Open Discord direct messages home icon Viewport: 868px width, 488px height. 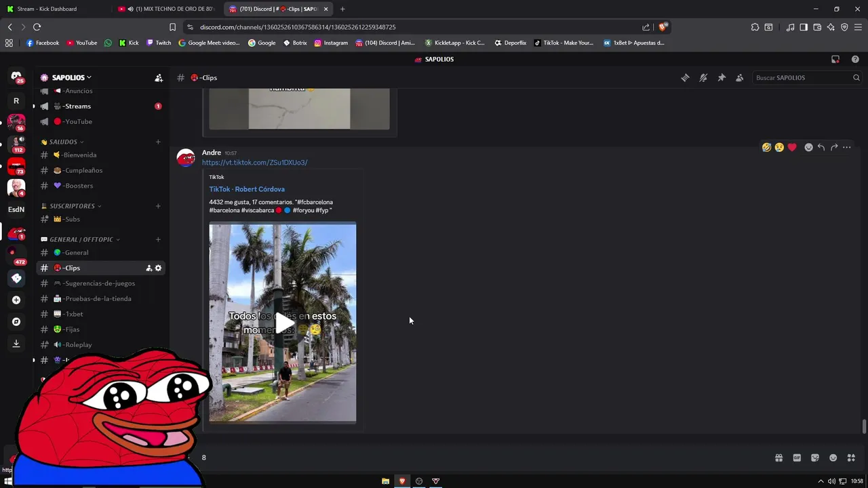(x=16, y=77)
